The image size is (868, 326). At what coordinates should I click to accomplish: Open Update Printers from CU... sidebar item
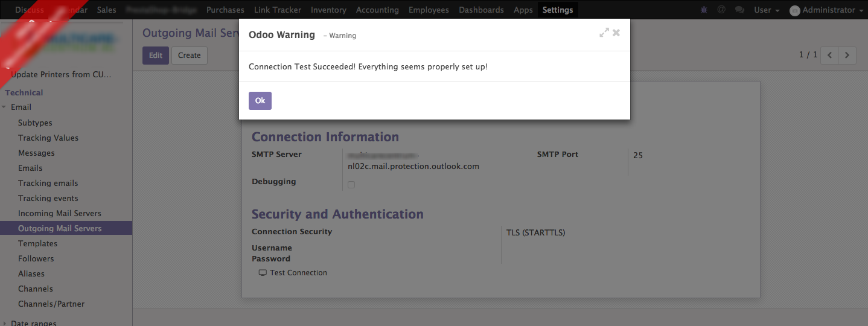point(62,74)
